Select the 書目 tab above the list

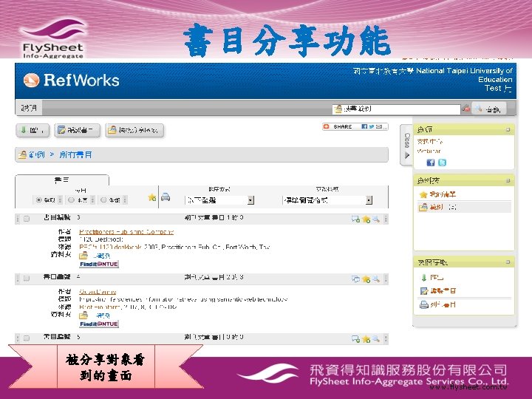point(62,180)
